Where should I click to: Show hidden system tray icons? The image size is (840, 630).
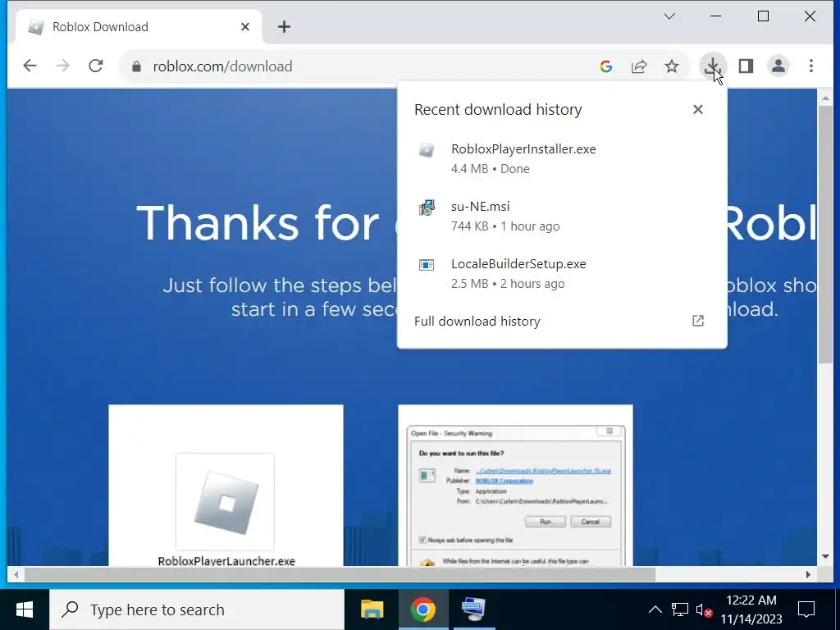pos(655,609)
